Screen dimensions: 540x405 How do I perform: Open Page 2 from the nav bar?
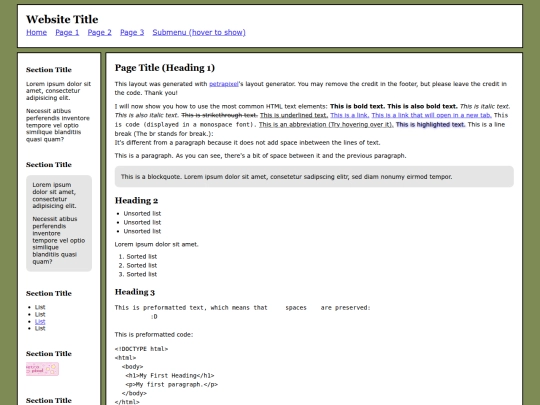pyautogui.click(x=100, y=32)
